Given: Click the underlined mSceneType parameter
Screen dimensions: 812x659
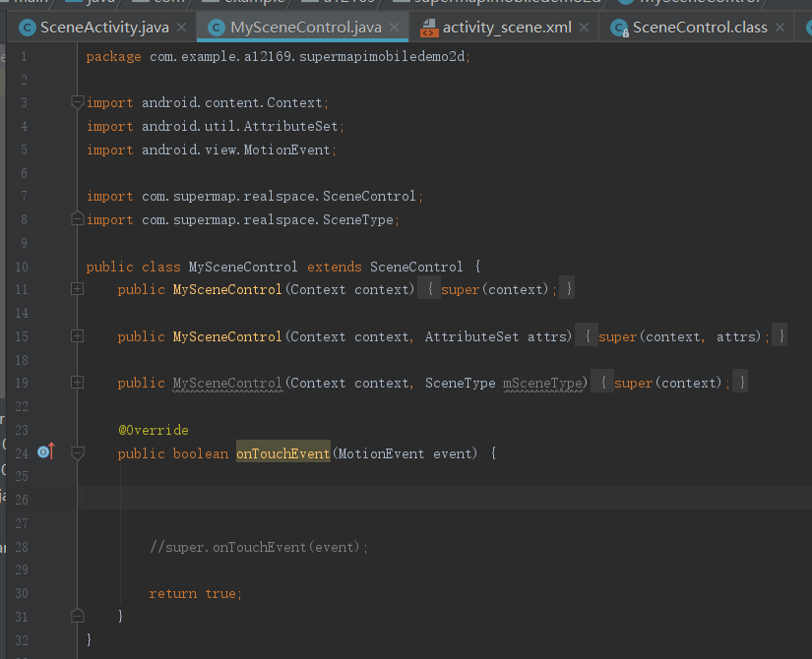Looking at the screenshot, I should coord(542,383).
